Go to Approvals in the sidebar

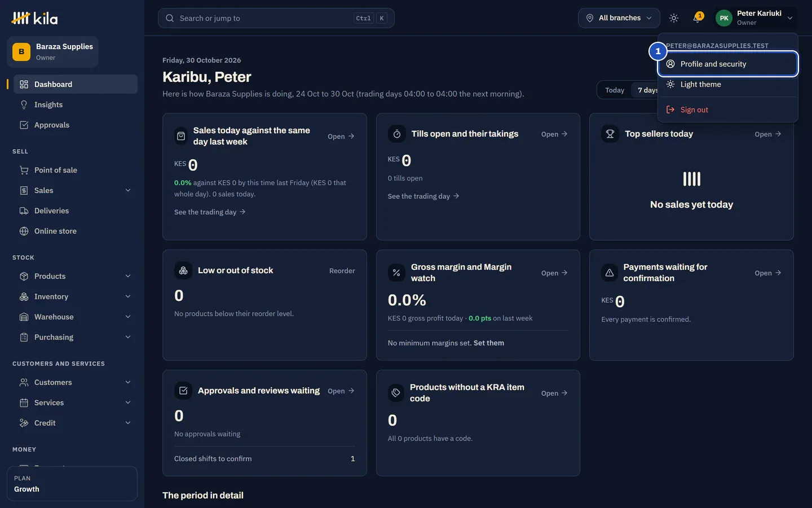(76, 125)
